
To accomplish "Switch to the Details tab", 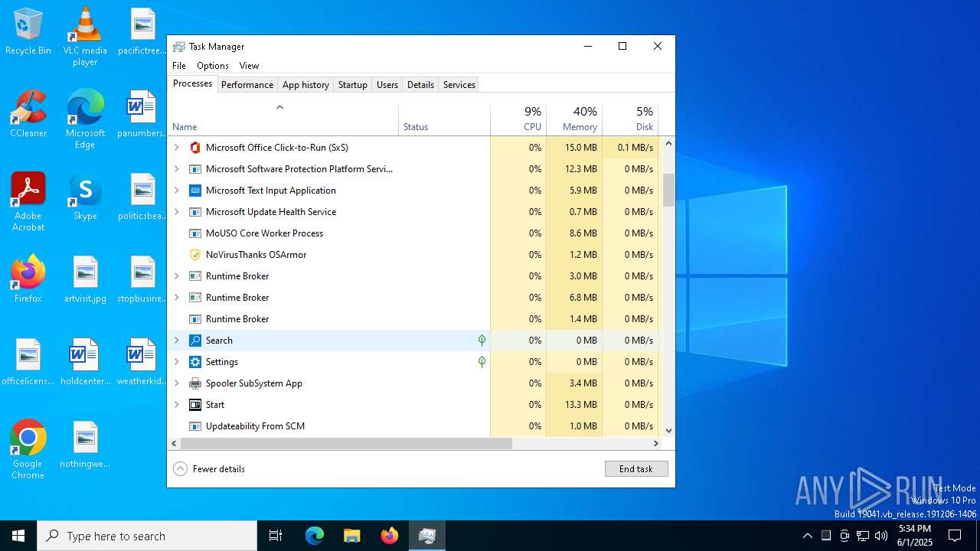I will pyautogui.click(x=420, y=85).
